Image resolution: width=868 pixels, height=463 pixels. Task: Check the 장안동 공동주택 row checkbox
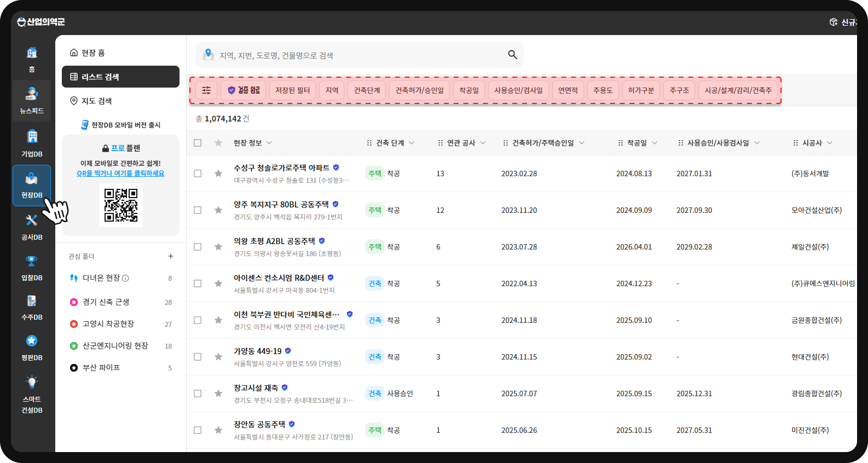pos(198,430)
